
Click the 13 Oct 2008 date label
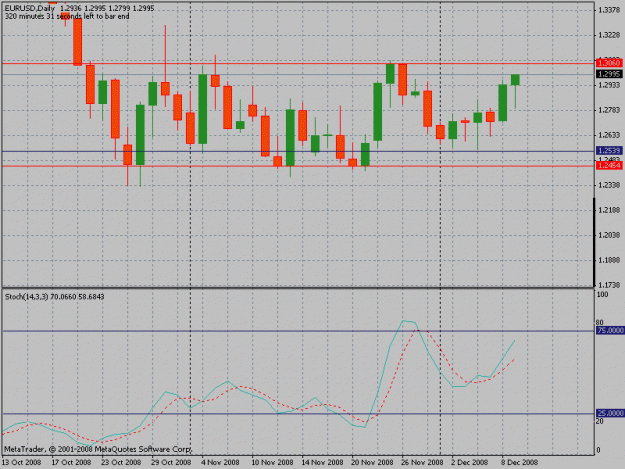[22, 462]
